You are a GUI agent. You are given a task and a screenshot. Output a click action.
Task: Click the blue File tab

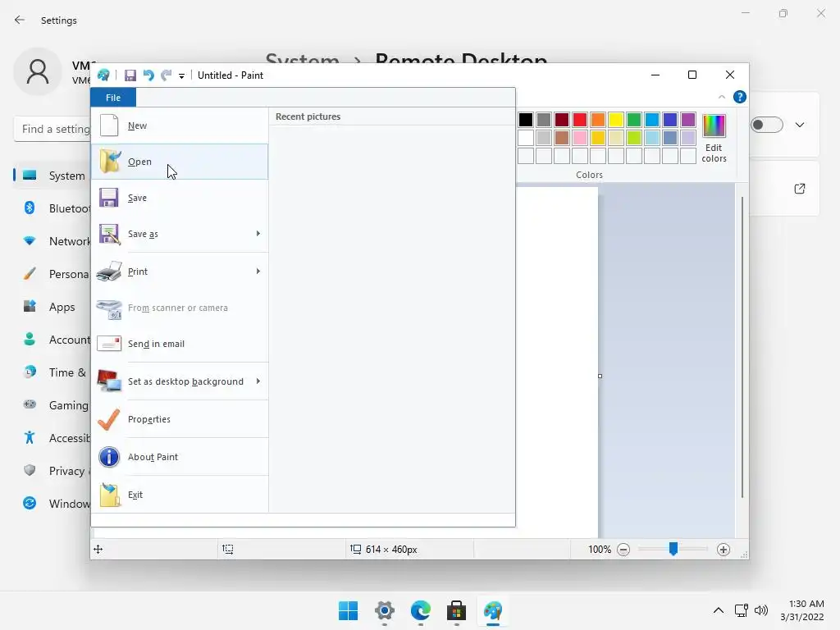click(x=113, y=98)
